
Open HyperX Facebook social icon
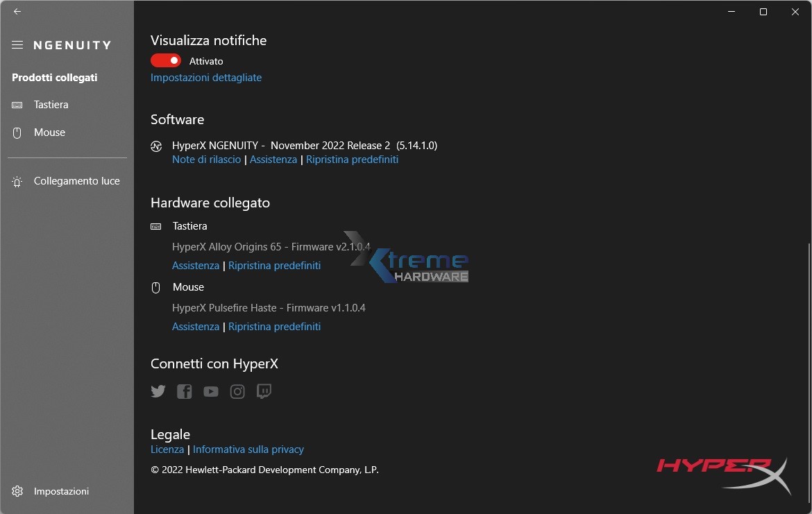(184, 391)
